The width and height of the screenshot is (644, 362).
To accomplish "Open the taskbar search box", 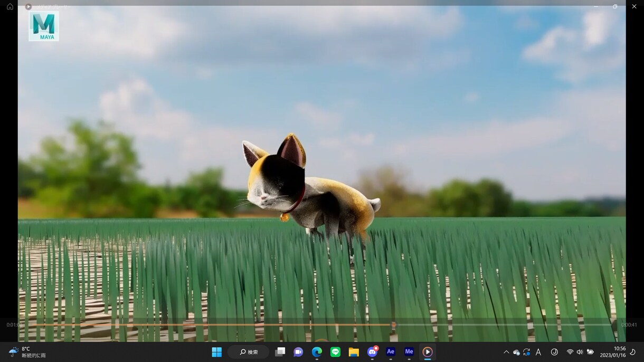I will coord(249,352).
